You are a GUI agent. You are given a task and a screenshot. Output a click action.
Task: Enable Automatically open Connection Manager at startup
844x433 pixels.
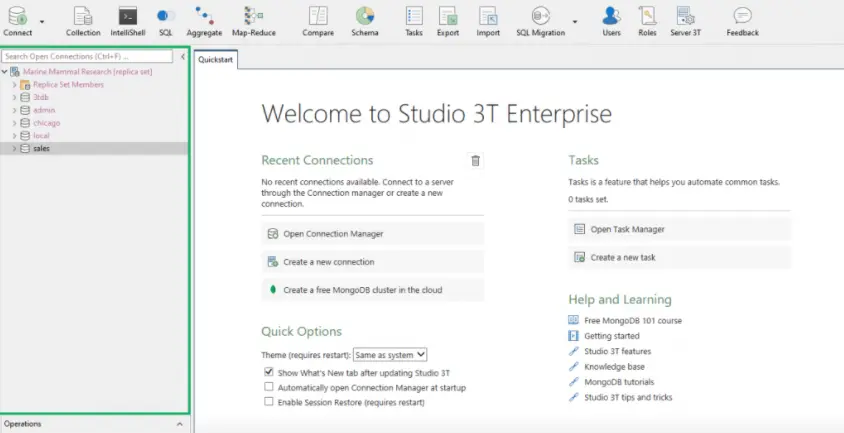[269, 387]
